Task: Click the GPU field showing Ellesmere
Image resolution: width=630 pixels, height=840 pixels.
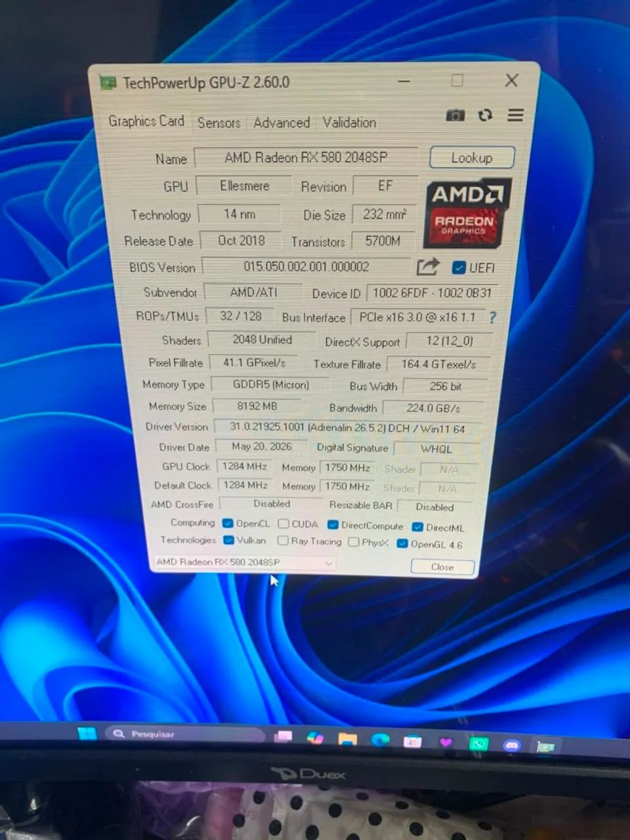Action: pyautogui.click(x=244, y=186)
